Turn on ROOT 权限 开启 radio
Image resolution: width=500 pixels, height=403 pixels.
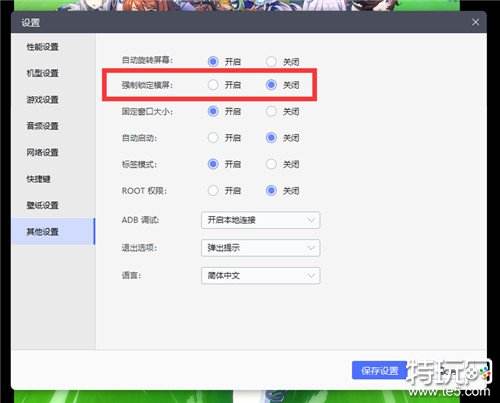point(213,190)
